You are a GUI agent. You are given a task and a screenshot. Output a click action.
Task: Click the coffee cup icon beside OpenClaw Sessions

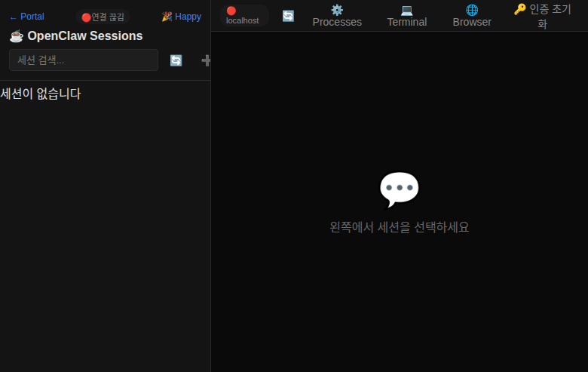[16, 36]
